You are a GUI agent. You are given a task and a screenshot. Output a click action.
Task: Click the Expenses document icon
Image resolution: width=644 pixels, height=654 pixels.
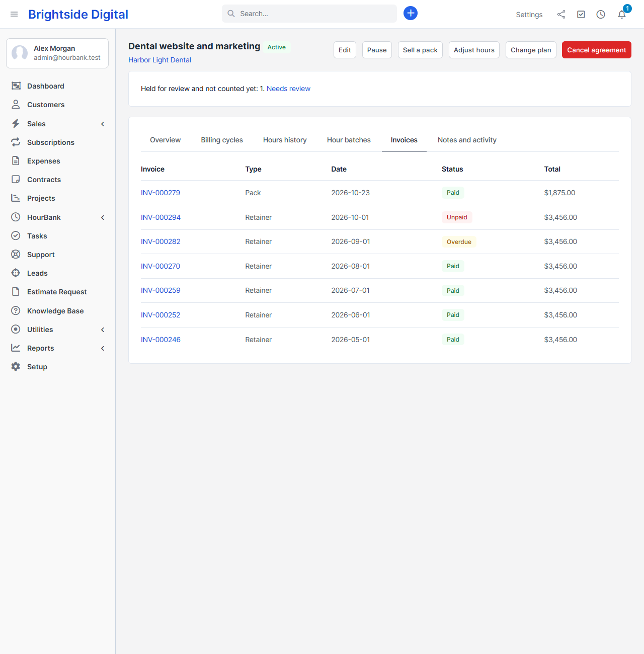pos(16,161)
